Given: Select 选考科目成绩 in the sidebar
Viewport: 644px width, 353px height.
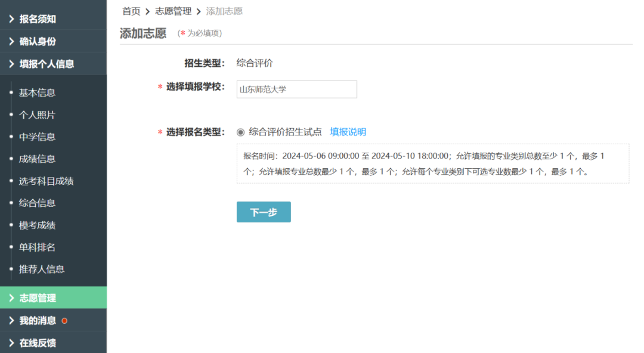Looking at the screenshot, I should pos(46,181).
